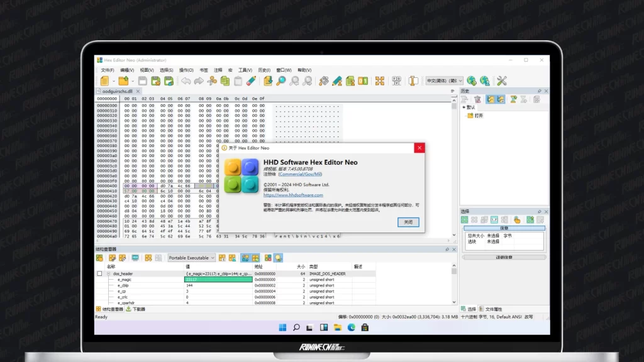Click the Undo arrow in main toolbar
Screen dimensions: 644x362
(x=186, y=81)
